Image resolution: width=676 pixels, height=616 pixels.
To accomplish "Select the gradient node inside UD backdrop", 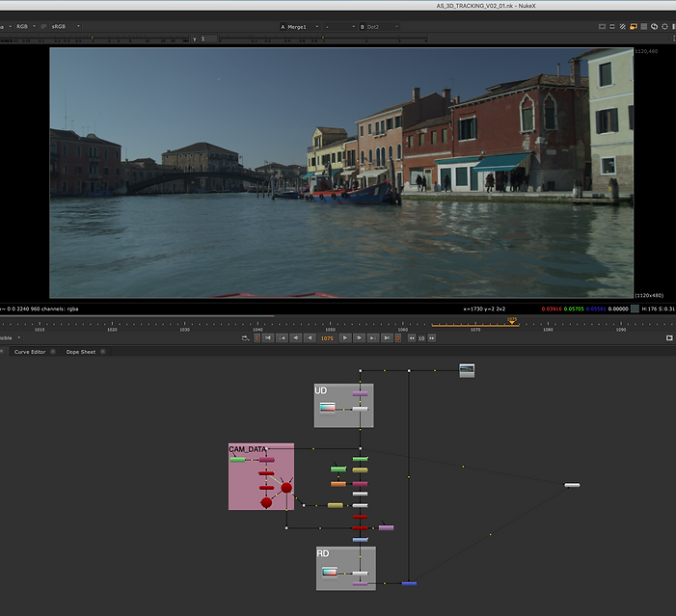I will pos(328,408).
